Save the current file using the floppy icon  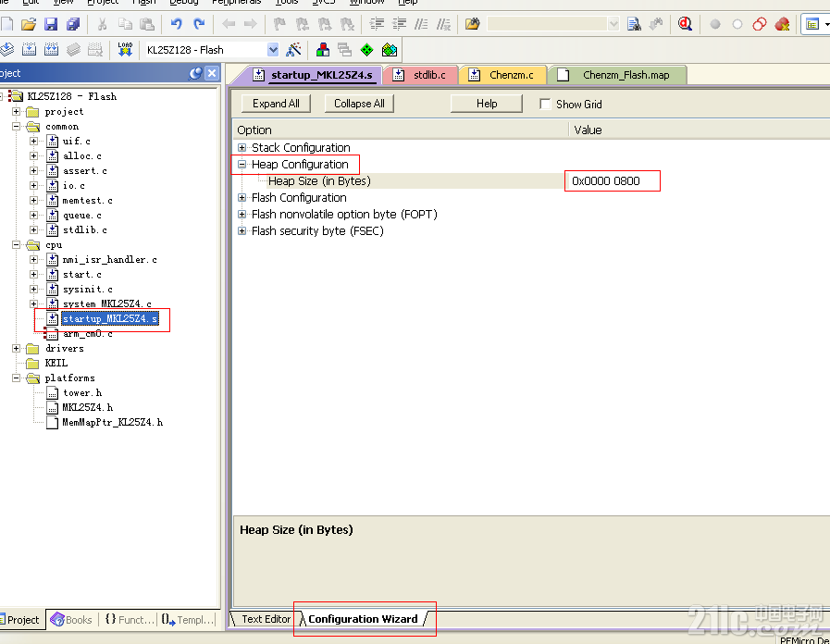point(51,24)
